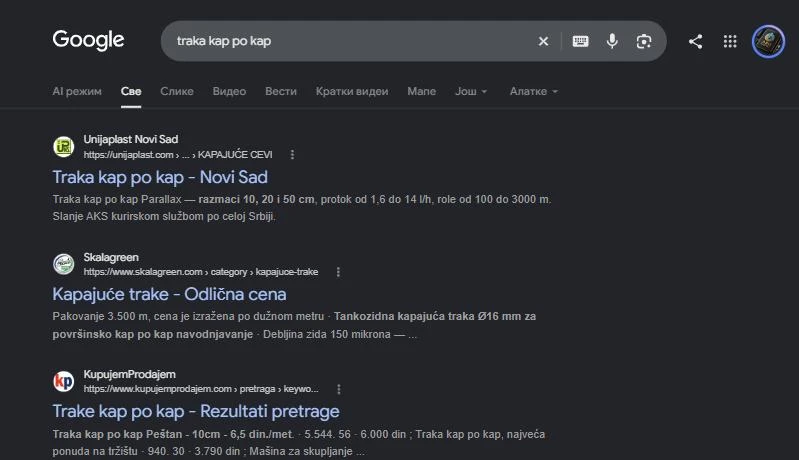The image size is (799, 460).
Task: Open the on-screen keyboard input tool
Action: coord(580,41)
